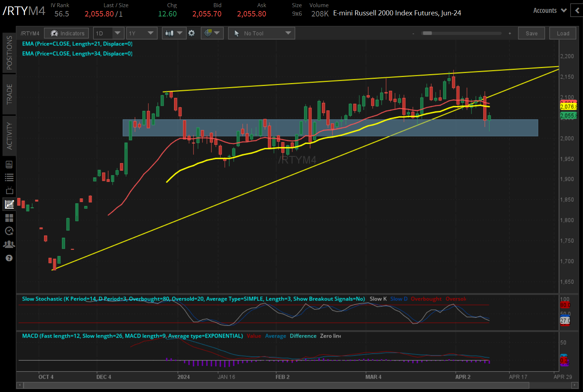Image resolution: width=583 pixels, height=392 pixels.
Task: Click the horizontal scrollbar below the chart
Action: click(x=276, y=385)
